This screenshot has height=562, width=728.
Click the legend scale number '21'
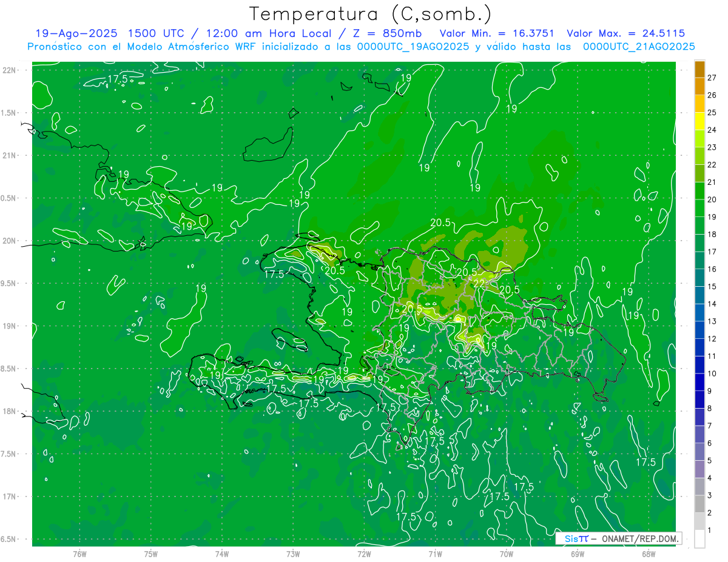pyautogui.click(x=712, y=182)
